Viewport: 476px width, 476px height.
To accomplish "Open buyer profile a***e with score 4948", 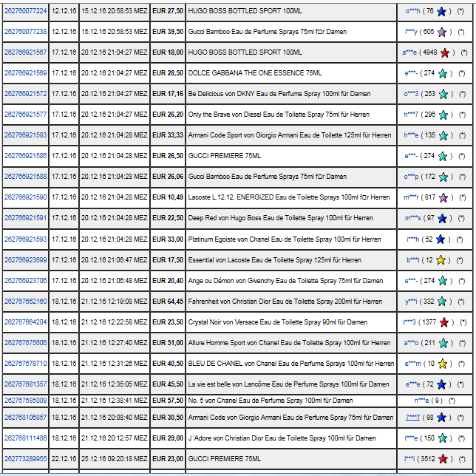I will [x=409, y=52].
